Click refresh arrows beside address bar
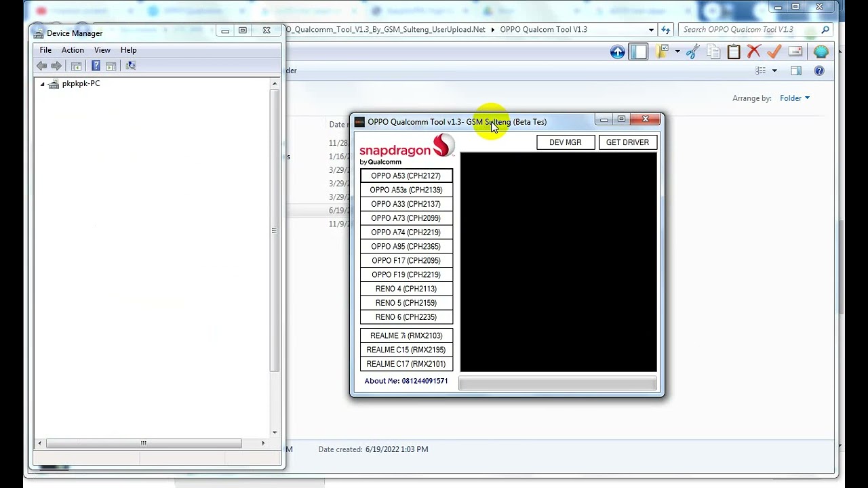Image resolution: width=868 pixels, height=488 pixels. [x=666, y=30]
